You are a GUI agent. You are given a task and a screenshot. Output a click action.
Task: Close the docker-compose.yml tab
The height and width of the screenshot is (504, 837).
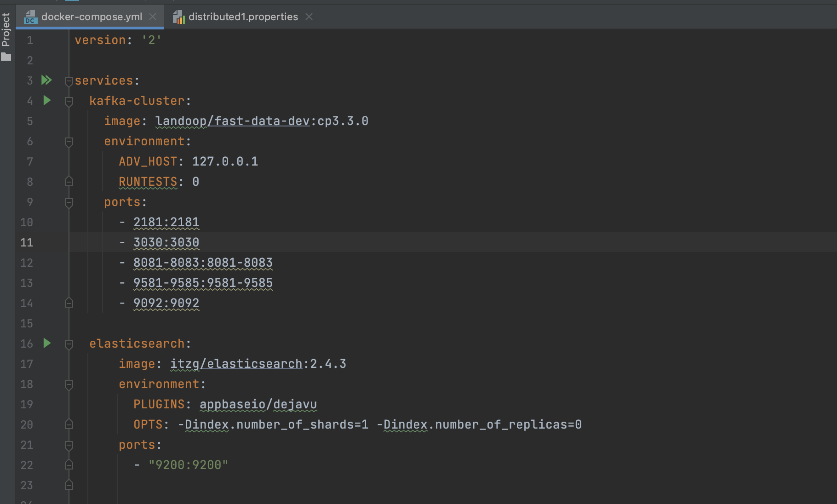point(153,17)
